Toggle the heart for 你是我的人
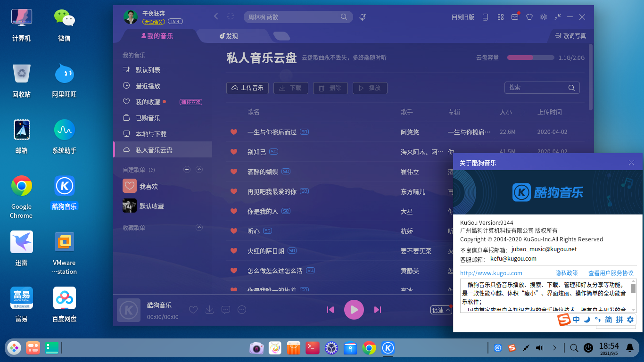The width and height of the screenshot is (644, 362). (234, 211)
